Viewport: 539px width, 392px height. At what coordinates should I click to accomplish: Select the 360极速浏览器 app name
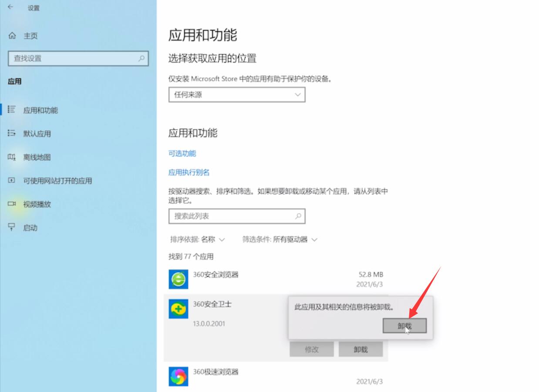point(216,372)
